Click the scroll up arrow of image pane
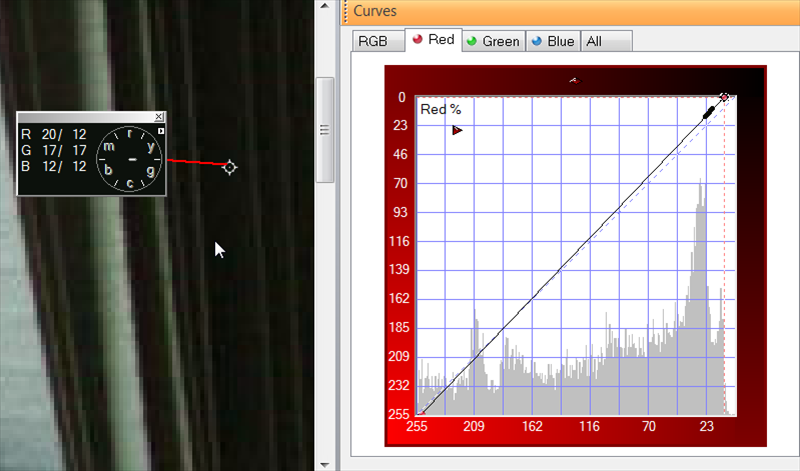Screen dimensions: 800x471 click(325, 6)
